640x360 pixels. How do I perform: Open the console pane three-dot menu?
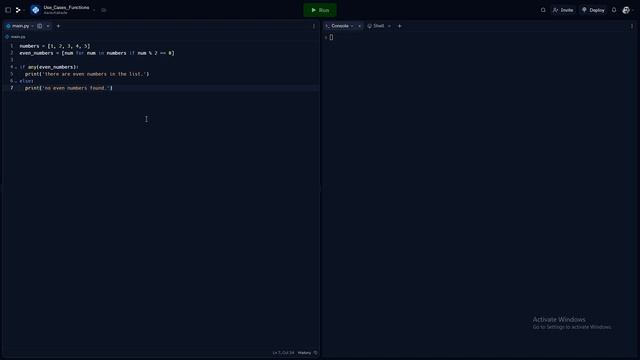(x=632, y=26)
